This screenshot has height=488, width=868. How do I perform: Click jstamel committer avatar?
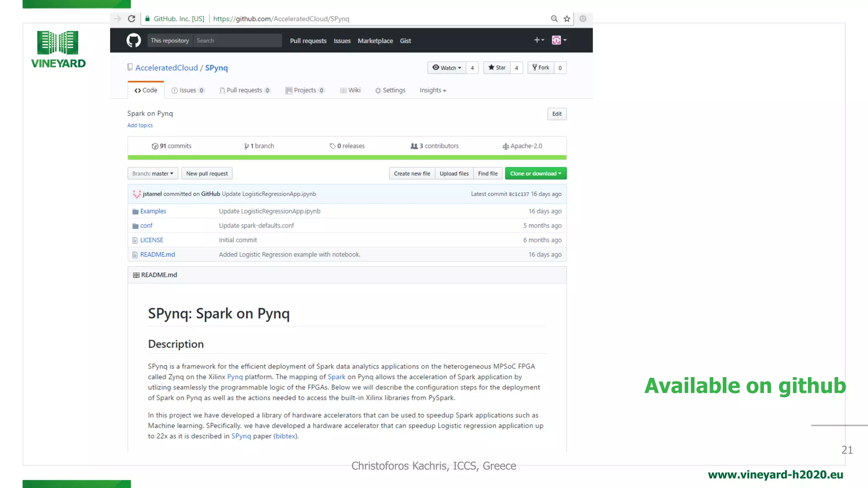136,194
